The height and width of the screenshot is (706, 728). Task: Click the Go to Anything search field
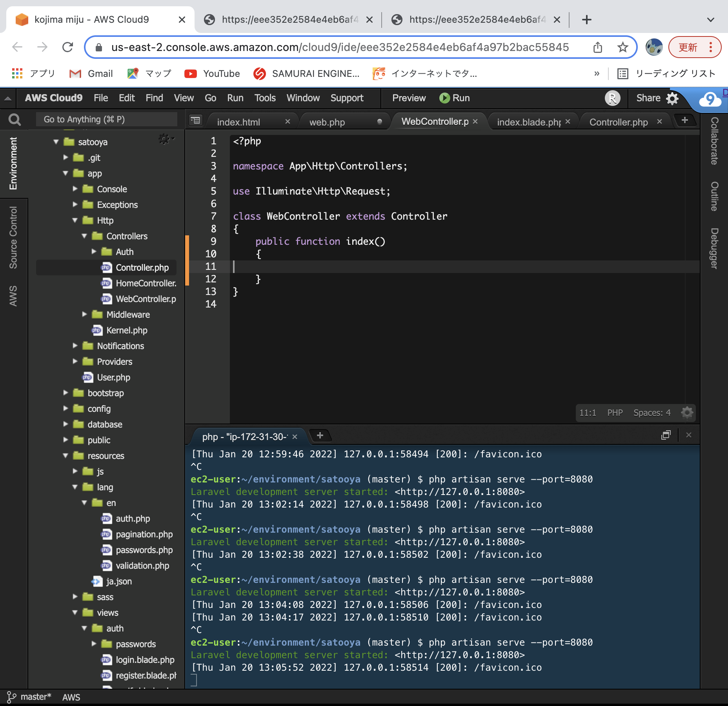(x=106, y=120)
